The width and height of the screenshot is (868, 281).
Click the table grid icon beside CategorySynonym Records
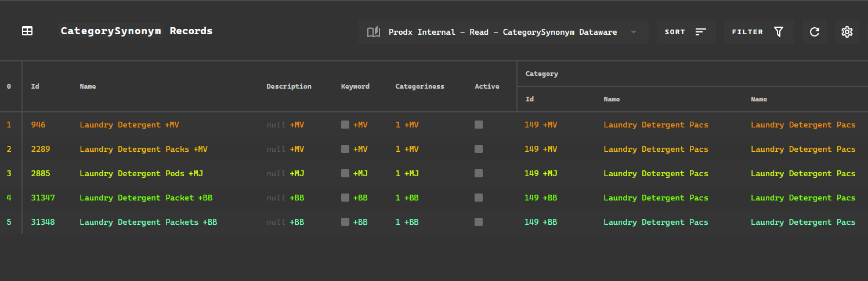(x=27, y=31)
